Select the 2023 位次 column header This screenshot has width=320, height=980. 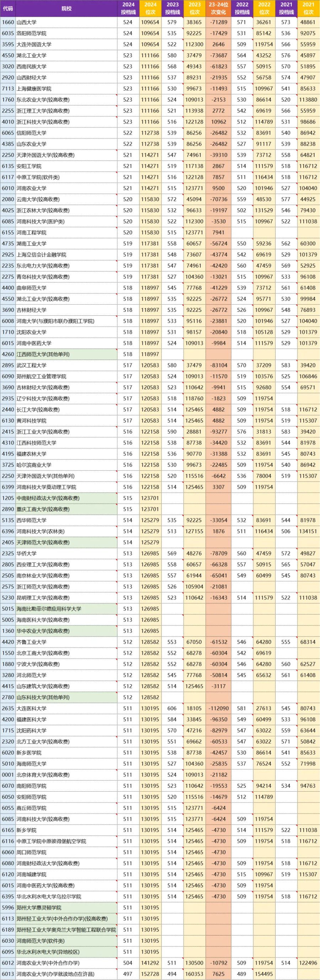click(x=194, y=9)
